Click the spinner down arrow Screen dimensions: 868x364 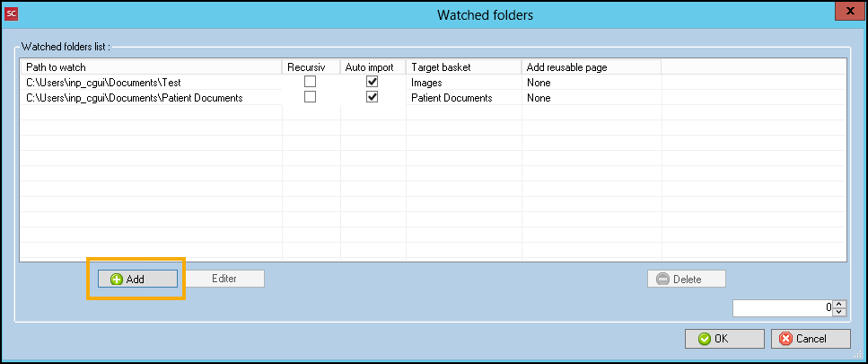(839, 312)
